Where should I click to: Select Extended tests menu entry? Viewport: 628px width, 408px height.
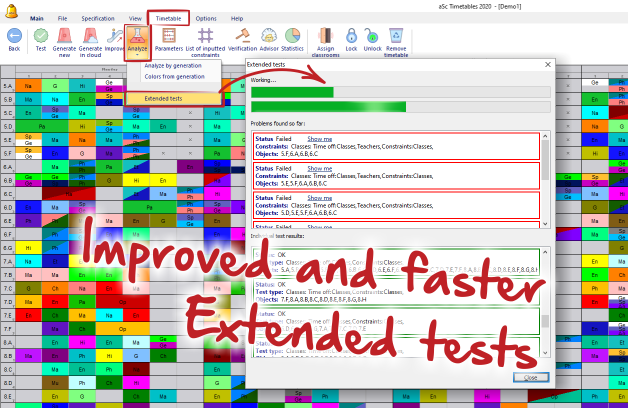click(x=173, y=98)
